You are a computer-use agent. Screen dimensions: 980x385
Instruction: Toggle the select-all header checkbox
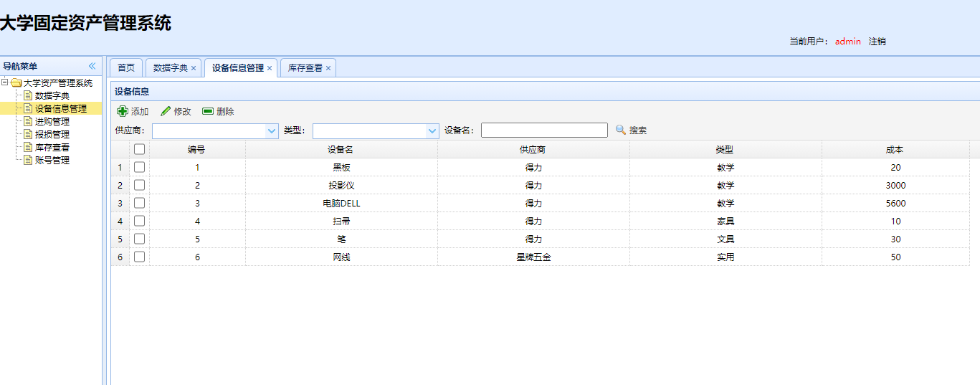139,149
